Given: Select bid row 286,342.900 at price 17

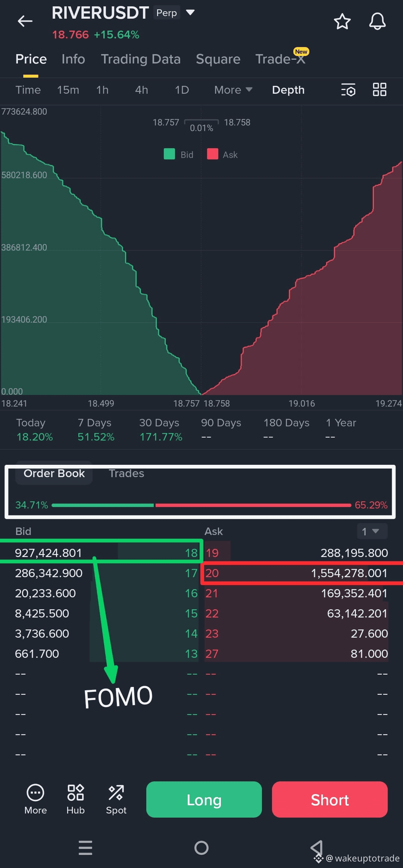Looking at the screenshot, I should tap(106, 573).
